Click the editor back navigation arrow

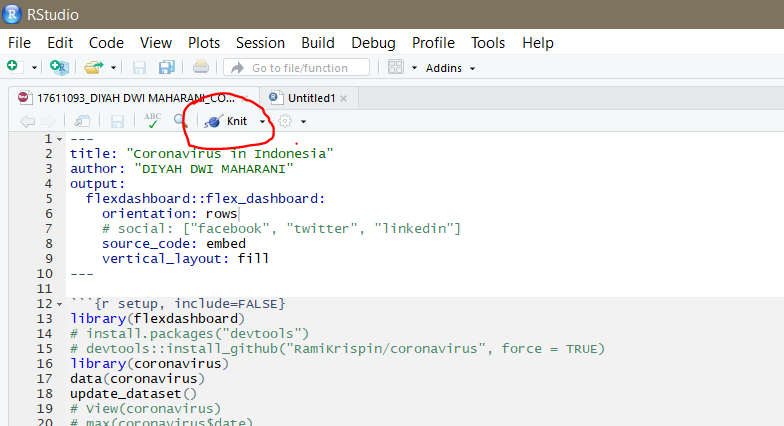[x=28, y=121]
